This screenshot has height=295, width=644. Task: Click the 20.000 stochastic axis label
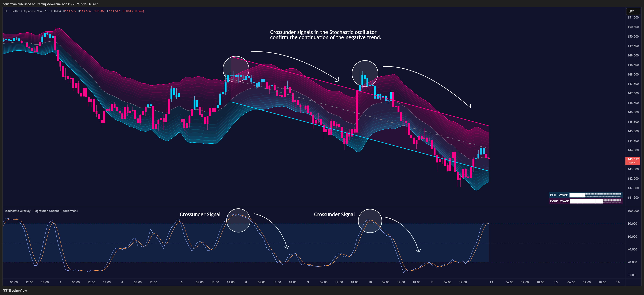[632, 262]
